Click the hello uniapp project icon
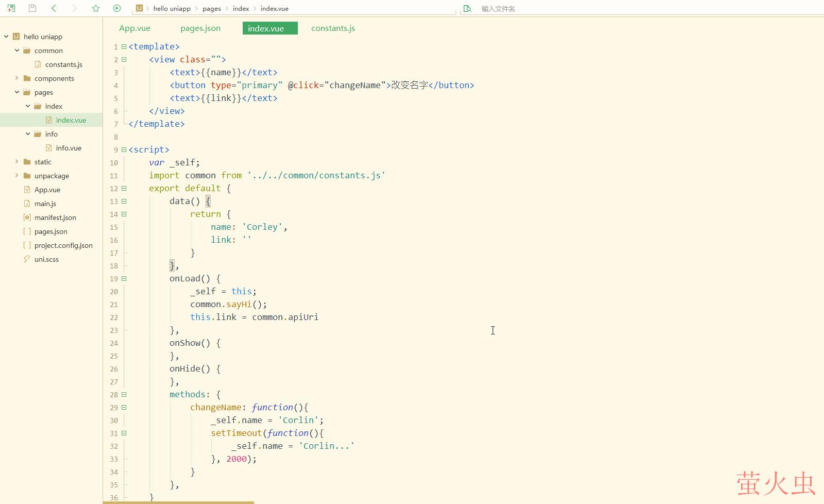 coord(16,37)
